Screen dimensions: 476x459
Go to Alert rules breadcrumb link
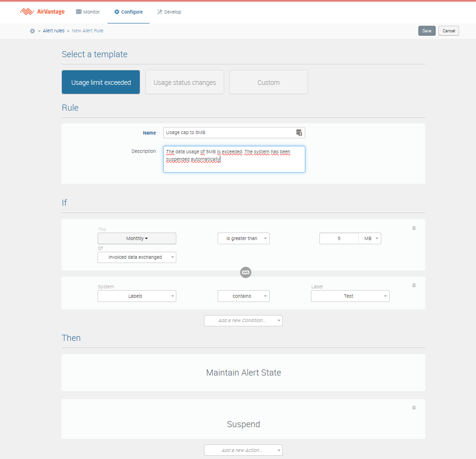coord(53,31)
